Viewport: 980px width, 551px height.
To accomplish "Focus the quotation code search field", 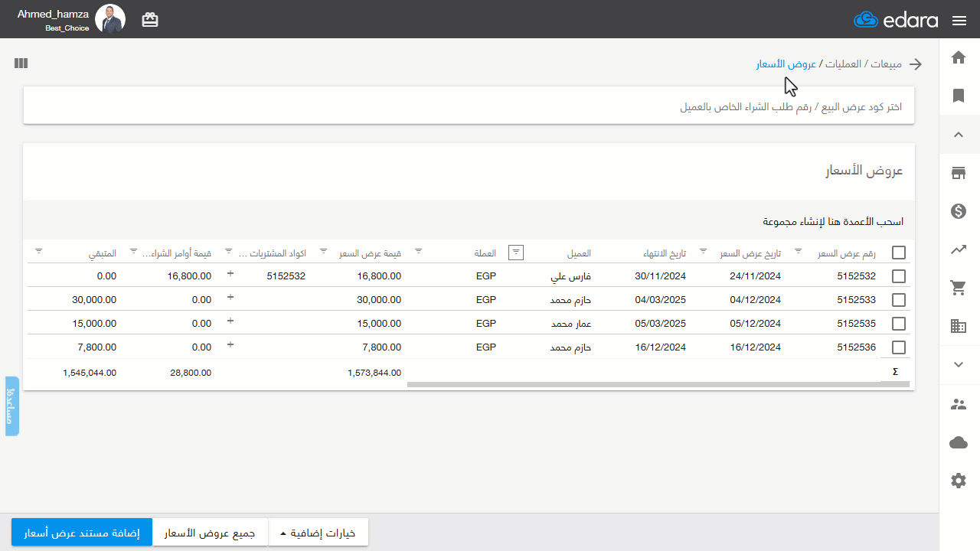I will coord(469,106).
